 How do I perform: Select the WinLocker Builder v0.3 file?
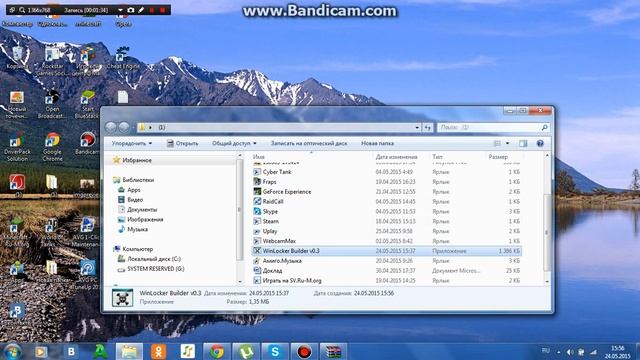click(x=386, y=251)
